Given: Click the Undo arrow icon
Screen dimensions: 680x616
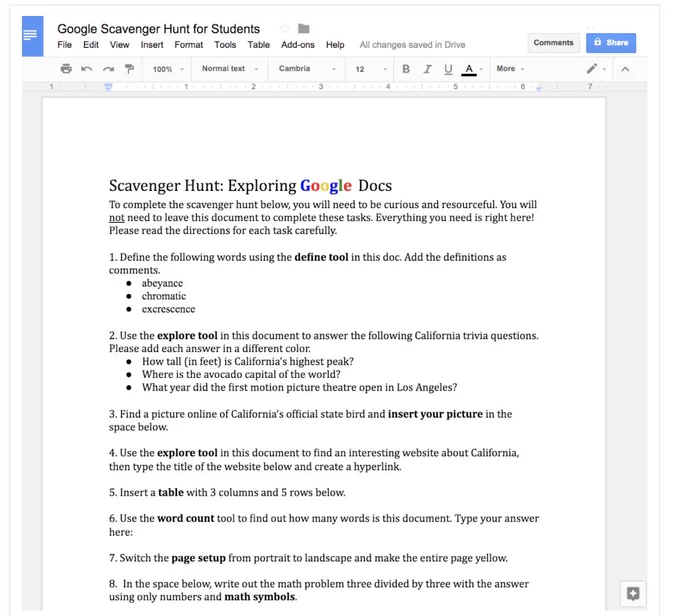Looking at the screenshot, I should (x=87, y=69).
